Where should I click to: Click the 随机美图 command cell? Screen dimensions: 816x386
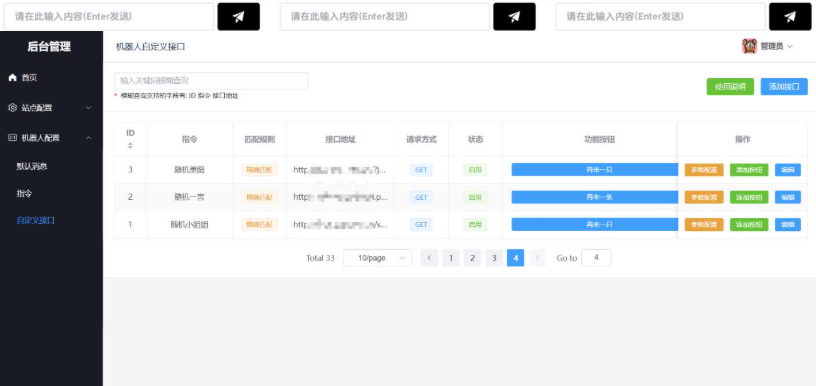coord(189,170)
